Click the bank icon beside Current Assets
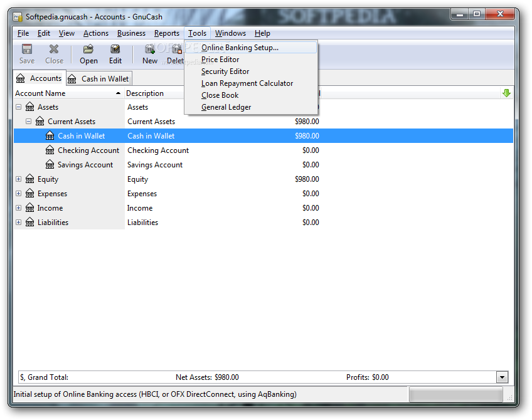Image resolution: width=532 pixels, height=420 pixels. click(40, 121)
